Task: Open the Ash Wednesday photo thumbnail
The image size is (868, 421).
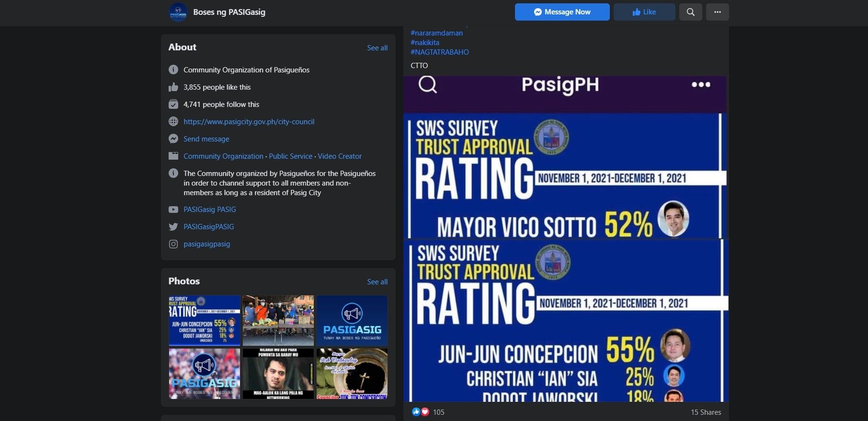Action: point(352,374)
